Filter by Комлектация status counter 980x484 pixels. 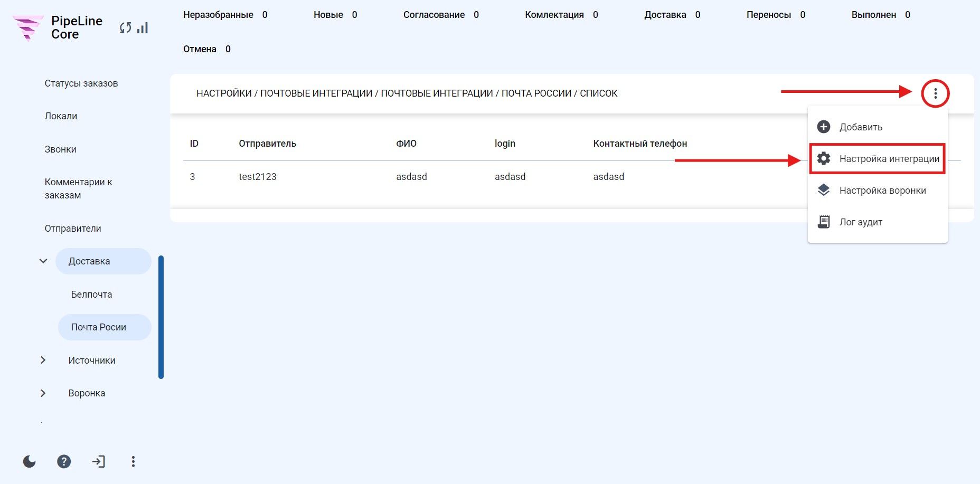click(x=561, y=15)
